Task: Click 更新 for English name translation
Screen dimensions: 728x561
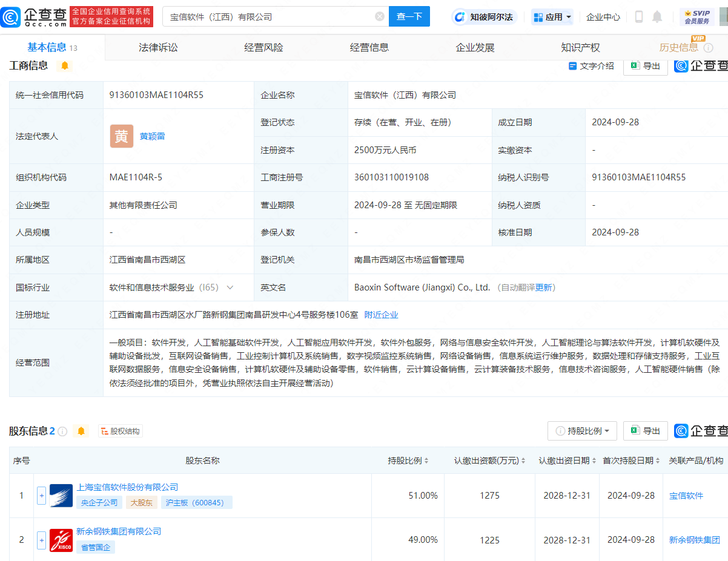Action: [544, 287]
